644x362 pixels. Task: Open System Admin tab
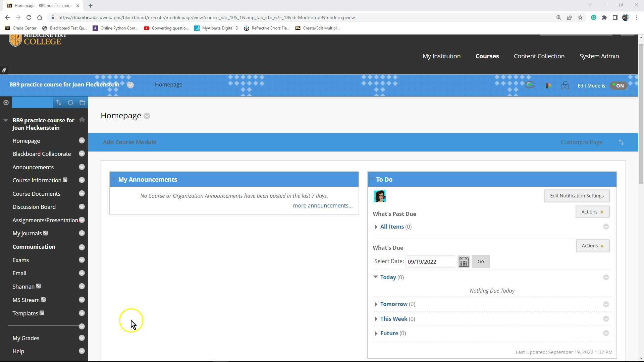coord(599,56)
